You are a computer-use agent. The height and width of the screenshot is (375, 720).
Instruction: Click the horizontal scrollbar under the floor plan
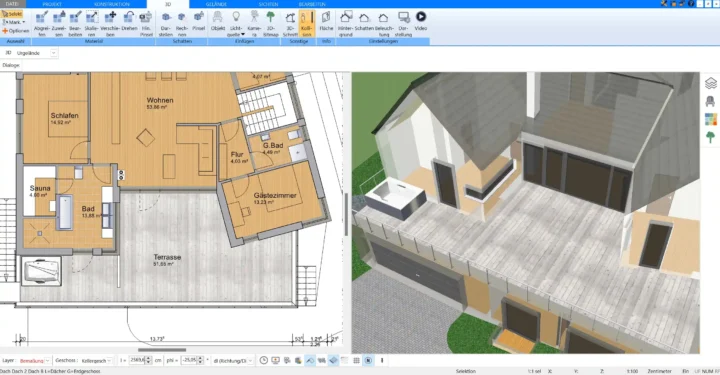coord(162,350)
